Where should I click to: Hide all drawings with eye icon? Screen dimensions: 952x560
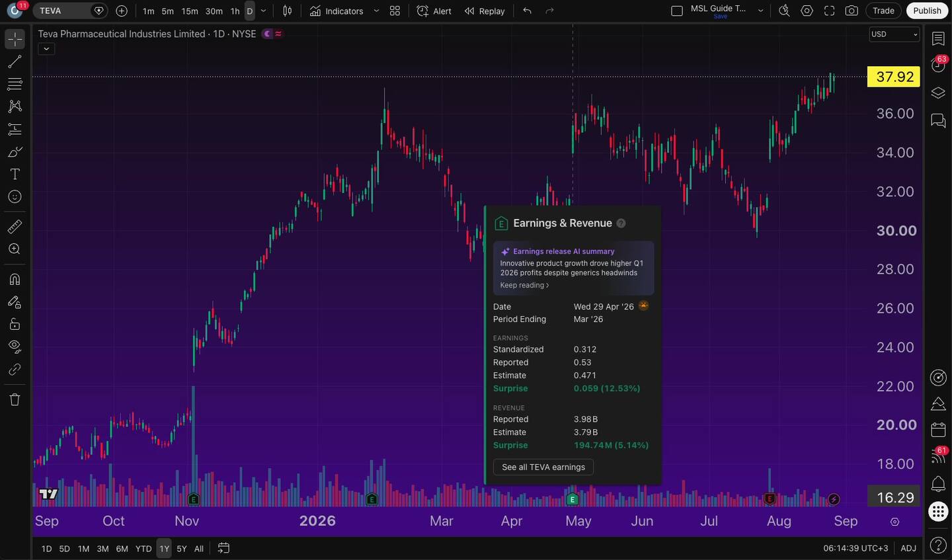pos(15,346)
